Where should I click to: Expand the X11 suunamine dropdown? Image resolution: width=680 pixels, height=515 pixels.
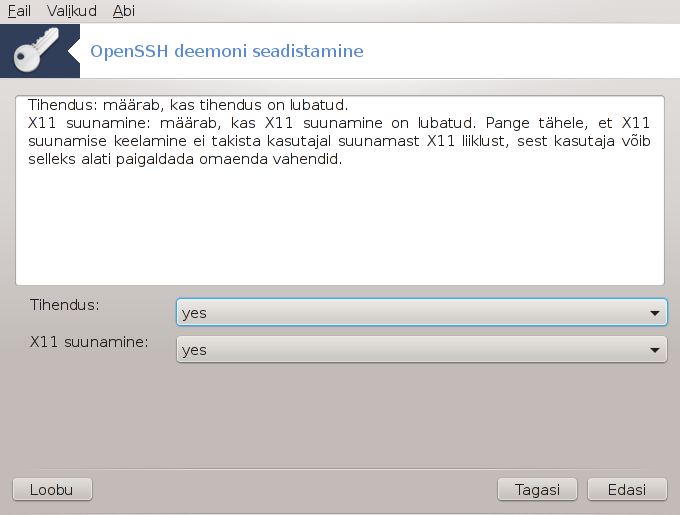(x=422, y=349)
